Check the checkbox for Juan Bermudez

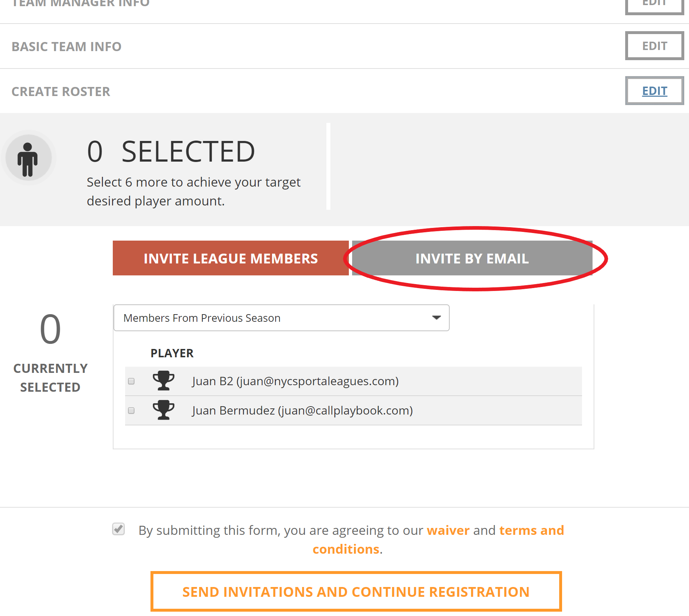point(131,411)
